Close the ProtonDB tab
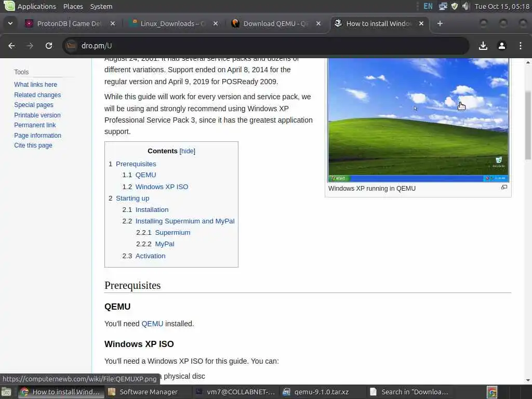This screenshot has height=399, width=532. point(113,23)
